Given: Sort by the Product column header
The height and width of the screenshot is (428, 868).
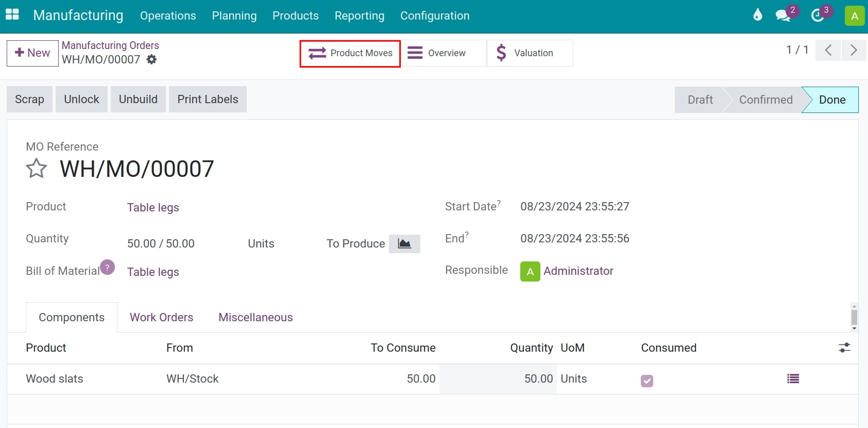Looking at the screenshot, I should click(46, 348).
